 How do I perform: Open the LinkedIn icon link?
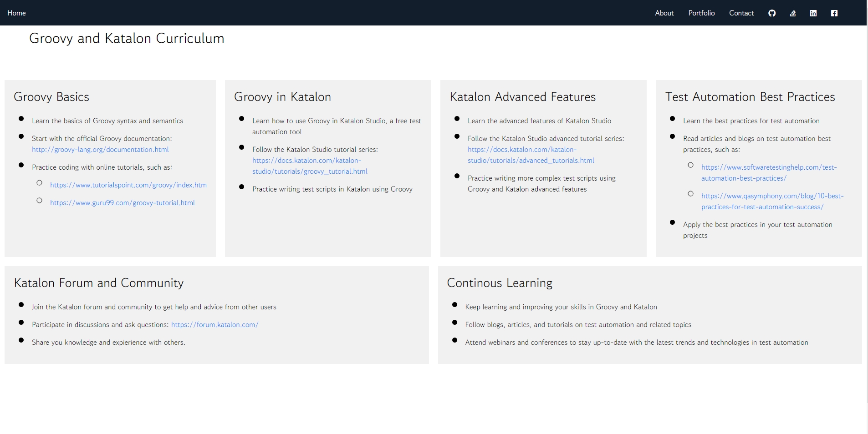(x=813, y=13)
